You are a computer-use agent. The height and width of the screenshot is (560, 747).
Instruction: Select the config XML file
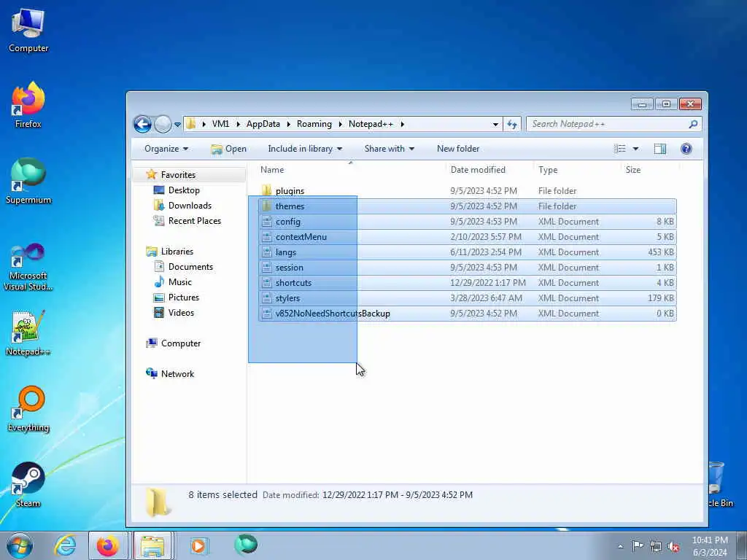pos(467,222)
